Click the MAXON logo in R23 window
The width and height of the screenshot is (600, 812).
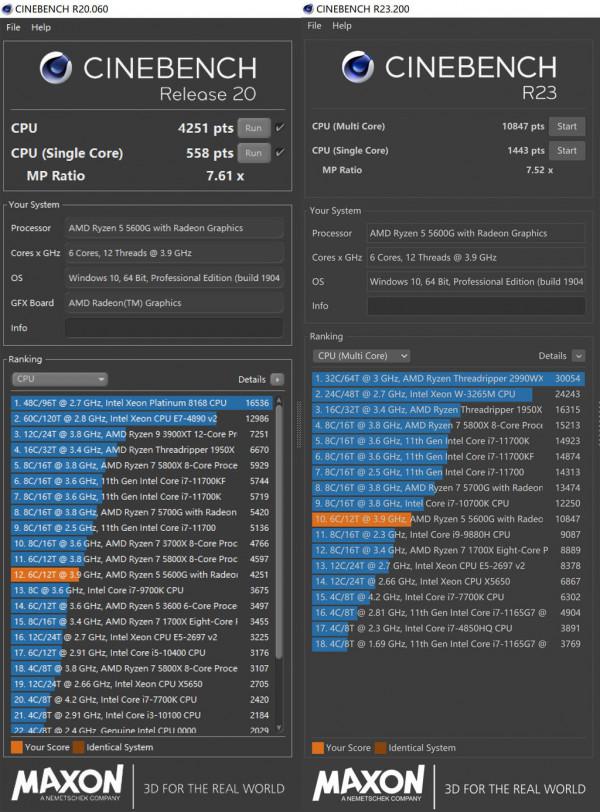click(369, 784)
